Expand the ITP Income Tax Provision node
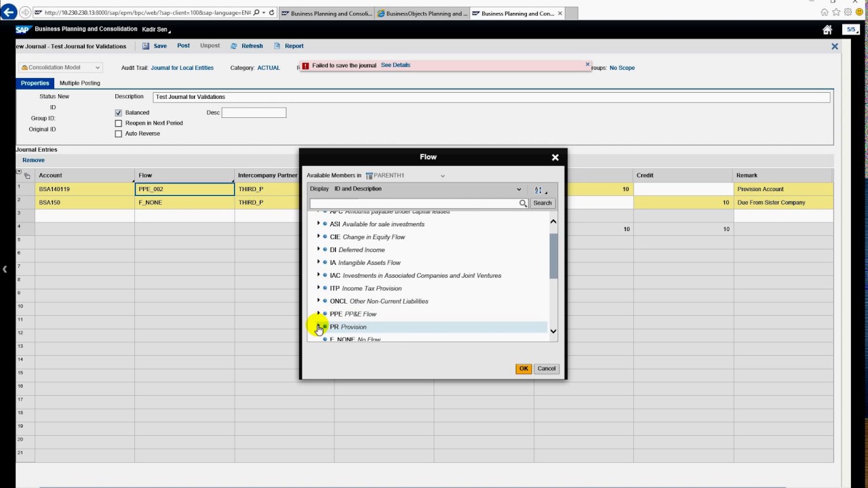Viewport: 868px width, 488px height. (318, 288)
